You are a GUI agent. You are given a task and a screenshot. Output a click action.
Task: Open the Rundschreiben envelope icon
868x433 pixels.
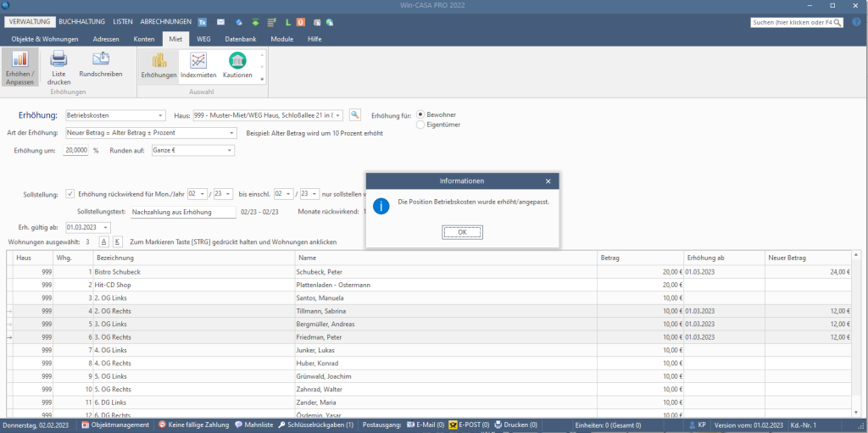(101, 59)
